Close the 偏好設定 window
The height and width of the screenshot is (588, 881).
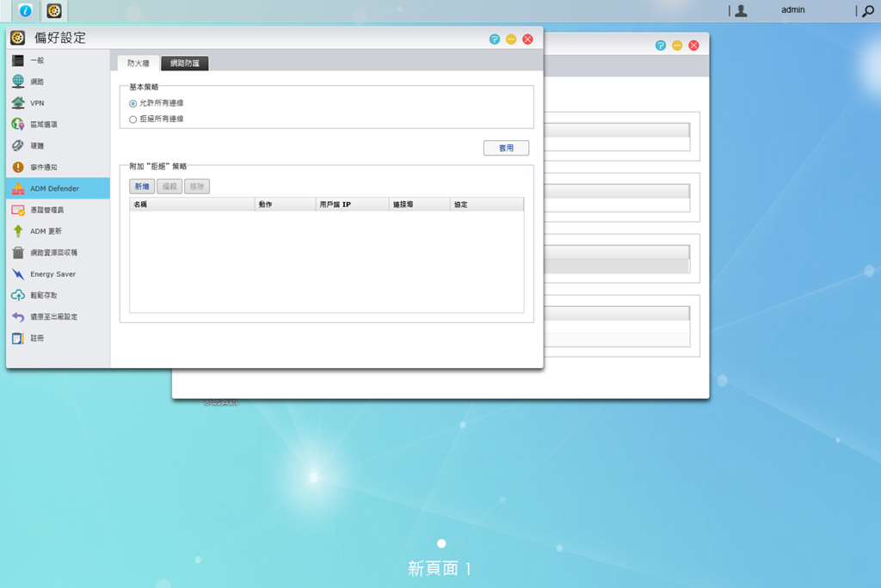527,39
